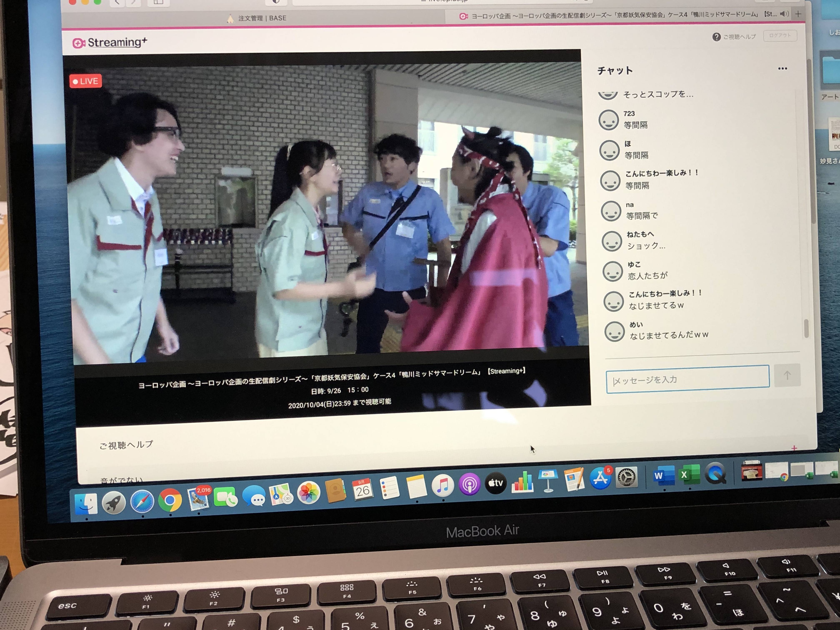The width and height of the screenshot is (840, 630).
Task: Open Finder in the dock
Action: pyautogui.click(x=86, y=504)
